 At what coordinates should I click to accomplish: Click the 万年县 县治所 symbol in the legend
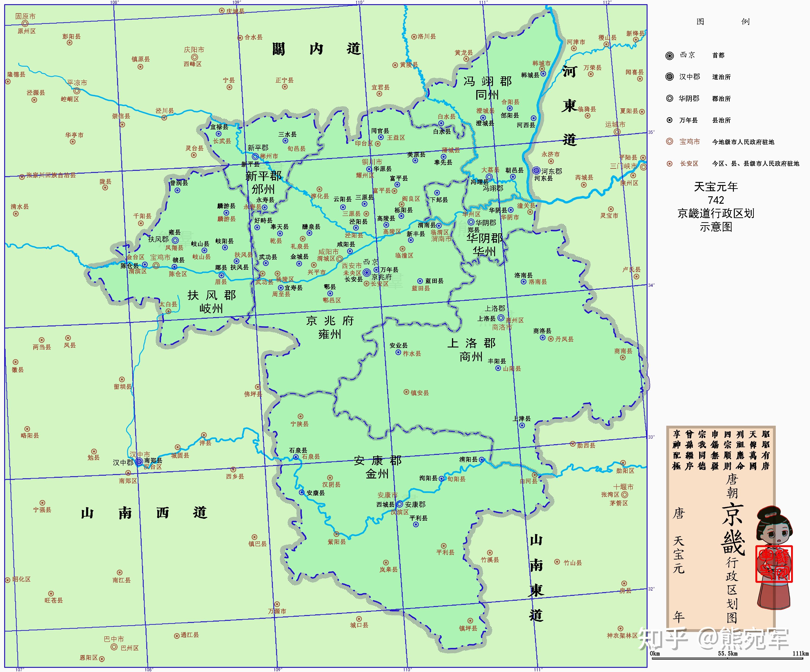pyautogui.click(x=670, y=120)
